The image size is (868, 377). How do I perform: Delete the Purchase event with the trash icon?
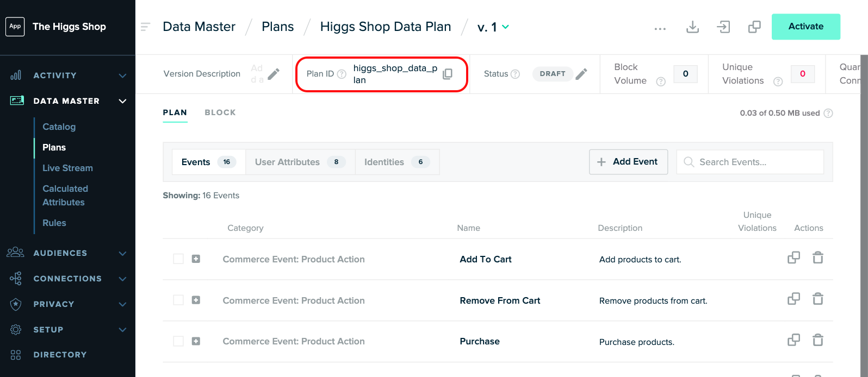click(x=817, y=340)
